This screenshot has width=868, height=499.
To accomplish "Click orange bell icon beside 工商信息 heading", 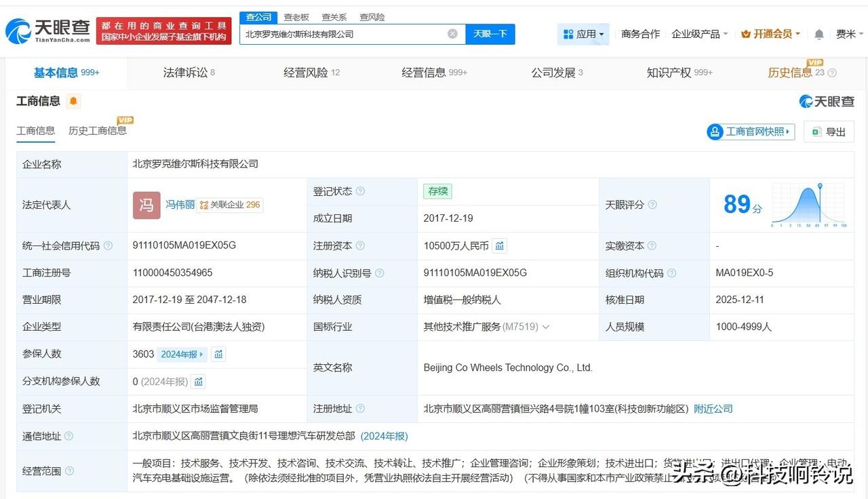I will [x=73, y=102].
